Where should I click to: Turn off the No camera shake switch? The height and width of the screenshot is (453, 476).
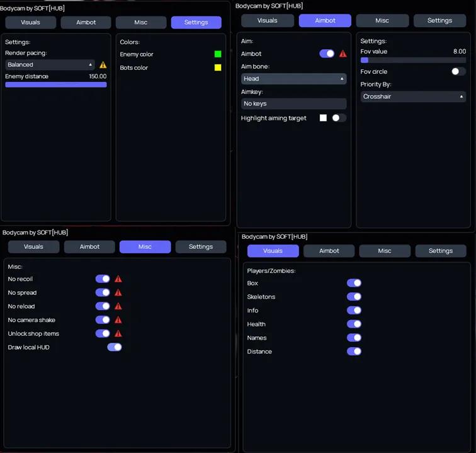103,320
